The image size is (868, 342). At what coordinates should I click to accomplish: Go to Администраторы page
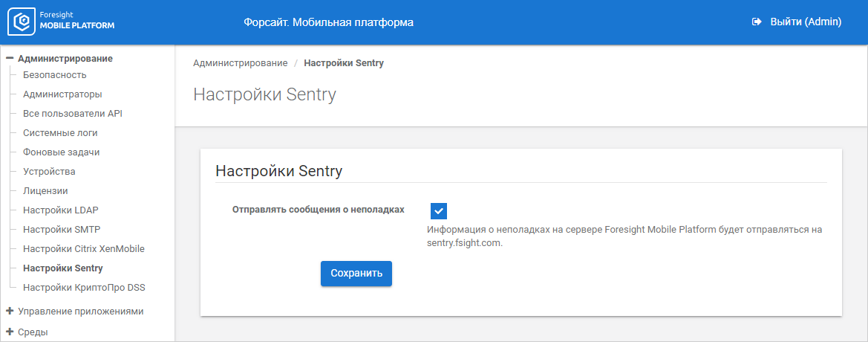click(62, 94)
